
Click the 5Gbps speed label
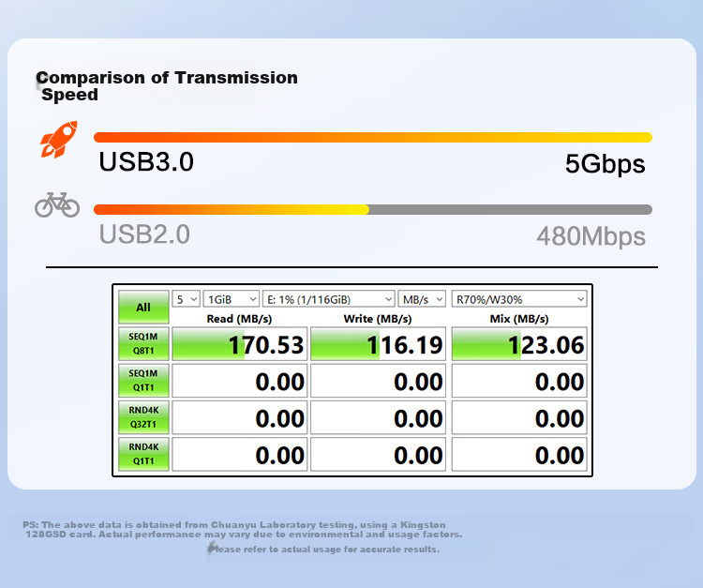[x=605, y=164]
